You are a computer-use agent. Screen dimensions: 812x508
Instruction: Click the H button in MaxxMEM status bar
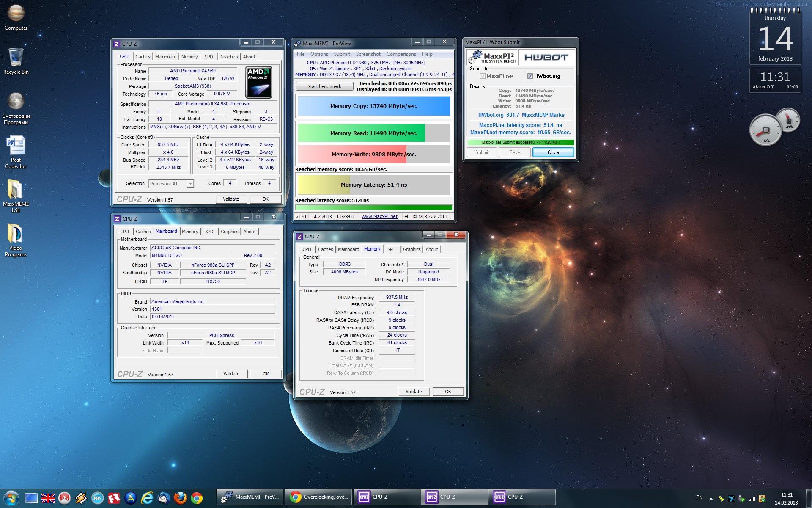coord(406,216)
